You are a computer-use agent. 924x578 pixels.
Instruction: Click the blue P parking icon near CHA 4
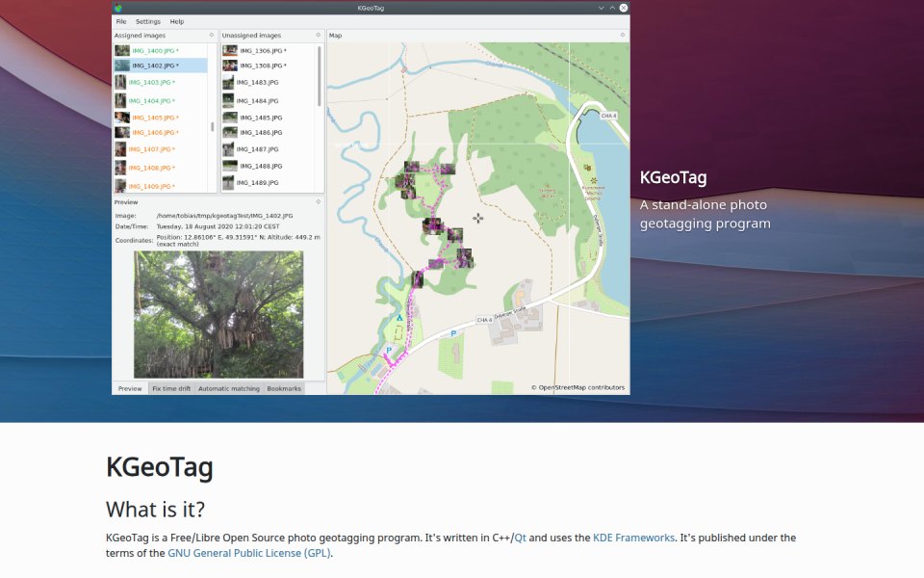point(453,334)
